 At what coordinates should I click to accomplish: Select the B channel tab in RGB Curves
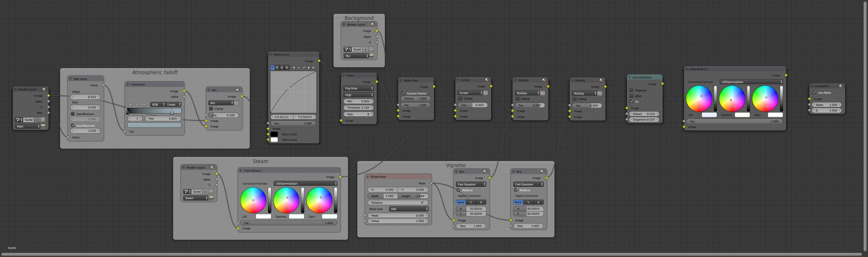point(287,68)
